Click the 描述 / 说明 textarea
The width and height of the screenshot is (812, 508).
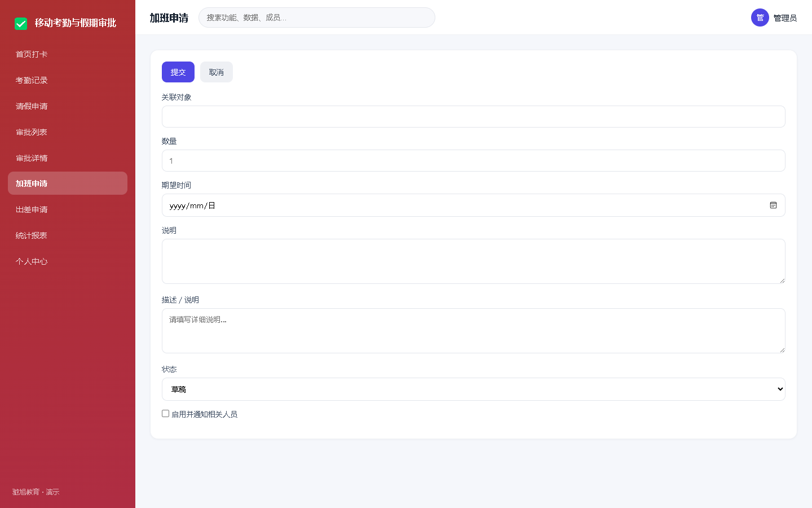coord(474,331)
